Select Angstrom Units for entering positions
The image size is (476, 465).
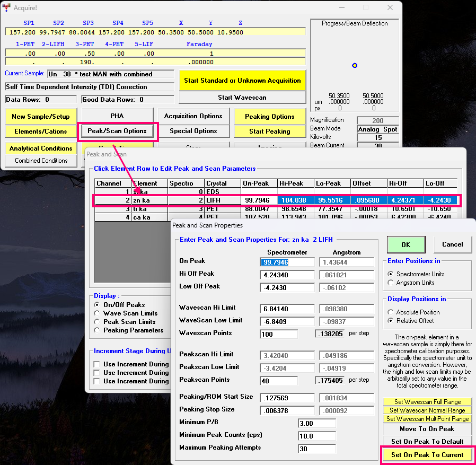(x=391, y=283)
